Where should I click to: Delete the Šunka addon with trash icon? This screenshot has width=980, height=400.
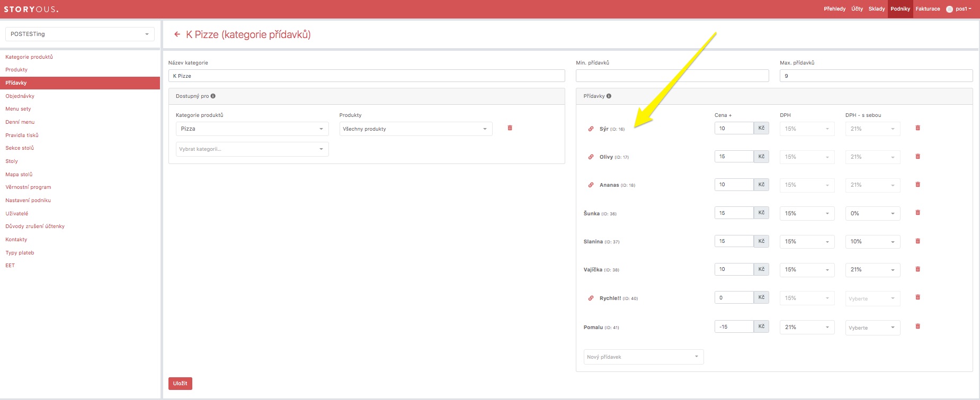point(918,213)
